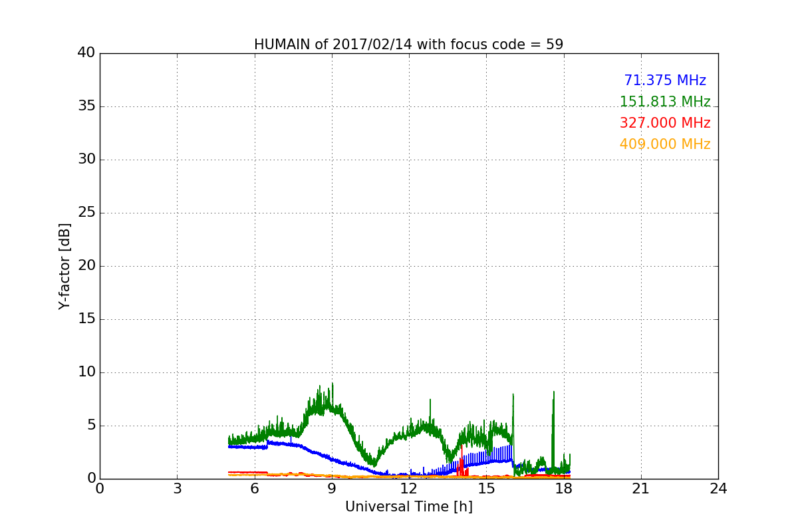Viewport: 798px width, 532px height.
Task: Click the green curve peak near 9 h
Action: click(332, 384)
